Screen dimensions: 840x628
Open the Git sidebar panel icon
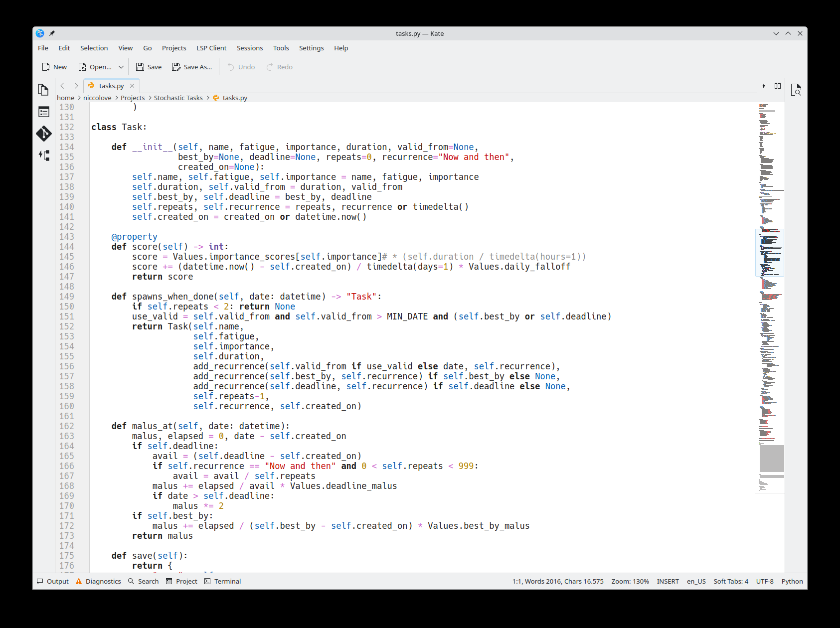[x=43, y=134]
